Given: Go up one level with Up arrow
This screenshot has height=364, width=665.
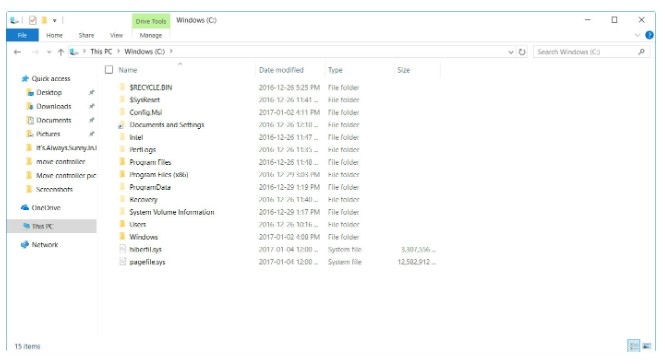Looking at the screenshot, I should coord(61,52).
